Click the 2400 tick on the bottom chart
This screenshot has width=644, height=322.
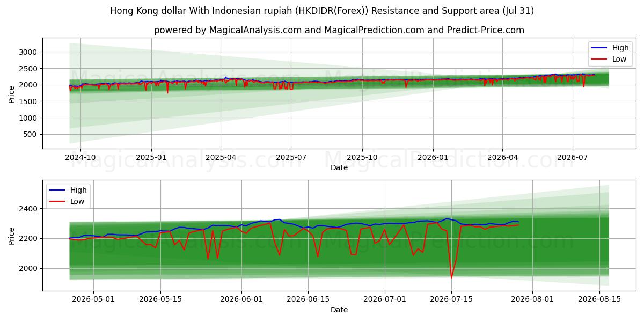click(29, 209)
